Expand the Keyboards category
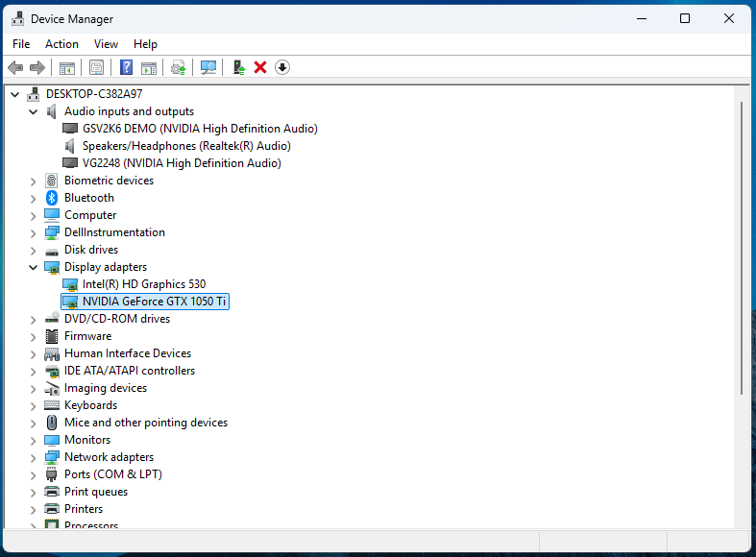Image resolution: width=756 pixels, height=557 pixels. (x=34, y=405)
